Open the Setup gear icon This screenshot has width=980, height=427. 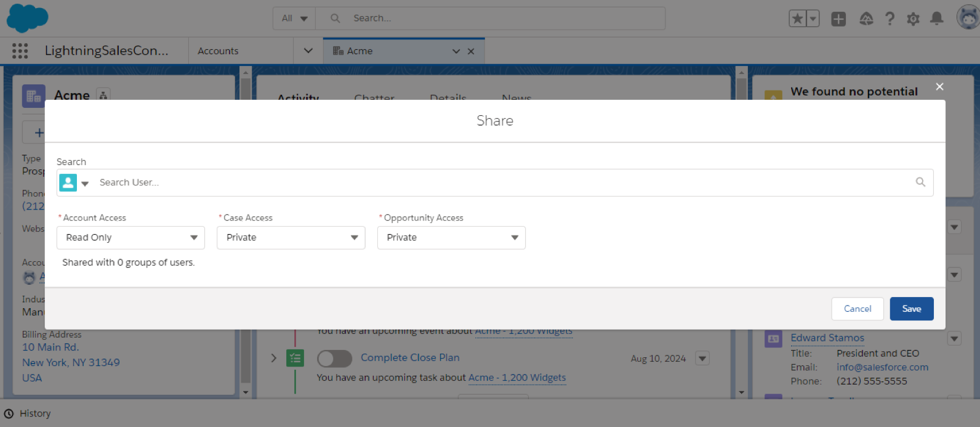913,18
